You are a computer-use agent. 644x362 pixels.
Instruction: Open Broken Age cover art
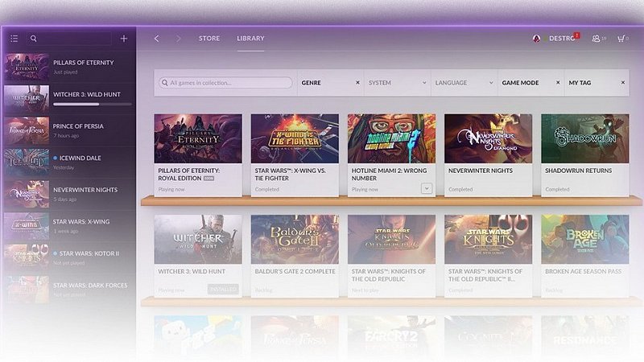pyautogui.click(x=585, y=239)
